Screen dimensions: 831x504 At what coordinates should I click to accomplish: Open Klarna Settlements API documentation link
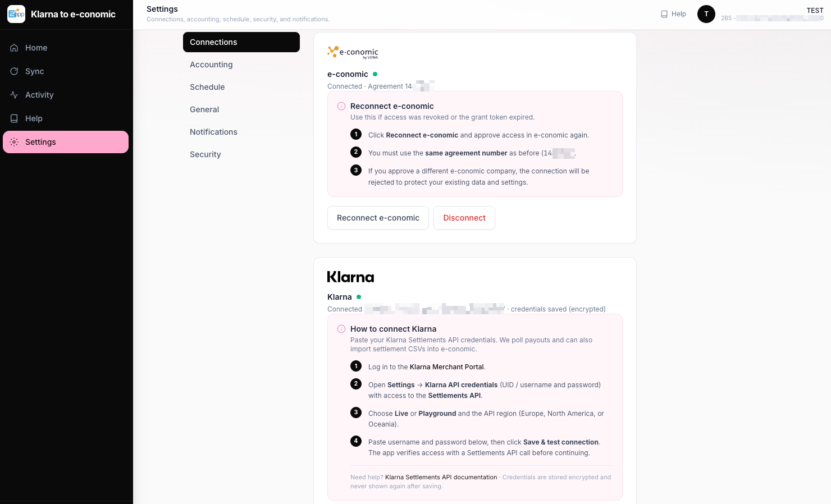(441, 477)
